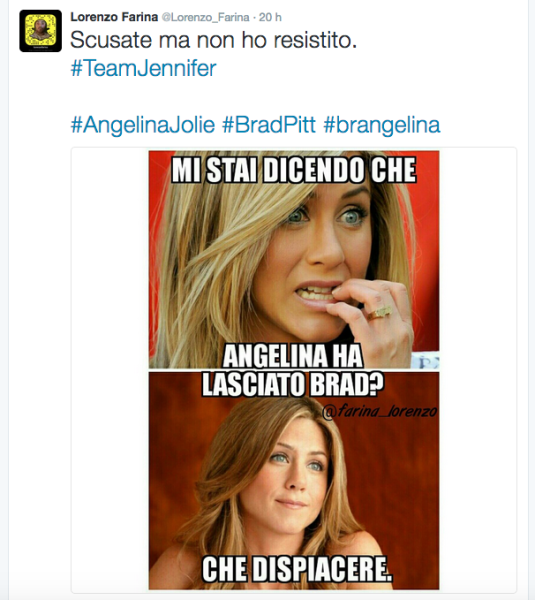This screenshot has width=535, height=600.
Task: Open Lorenzo Farina's Snapcode profile picture
Action: [x=41, y=31]
